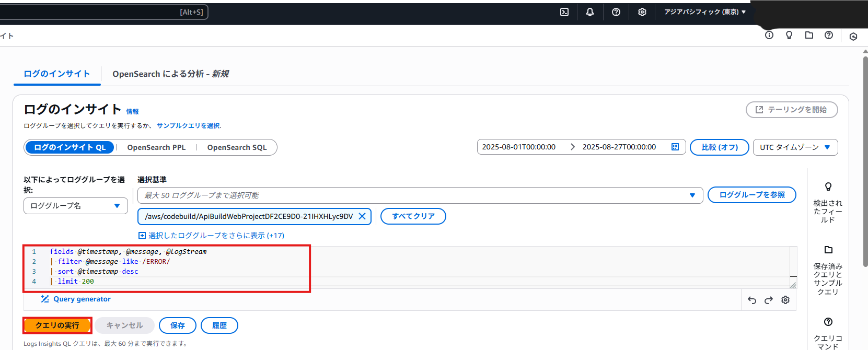Switch to the OpenSearch analytics tab
The width and height of the screenshot is (868, 350).
170,74
